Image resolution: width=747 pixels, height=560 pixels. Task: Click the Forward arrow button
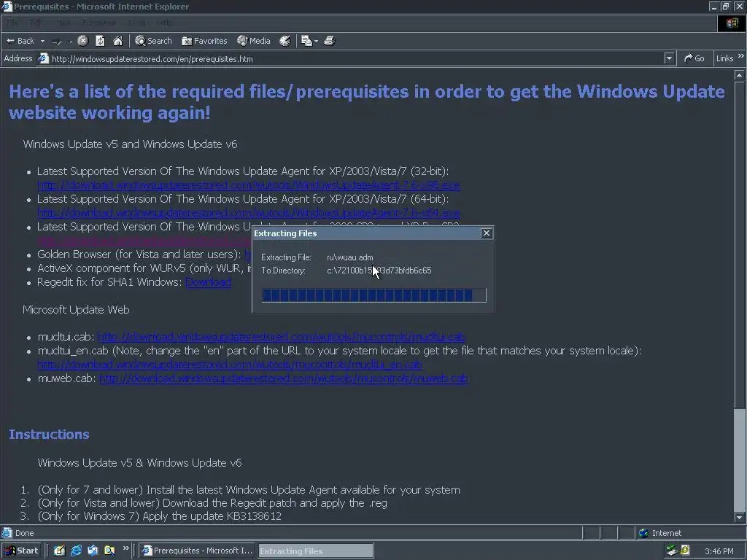point(57,42)
